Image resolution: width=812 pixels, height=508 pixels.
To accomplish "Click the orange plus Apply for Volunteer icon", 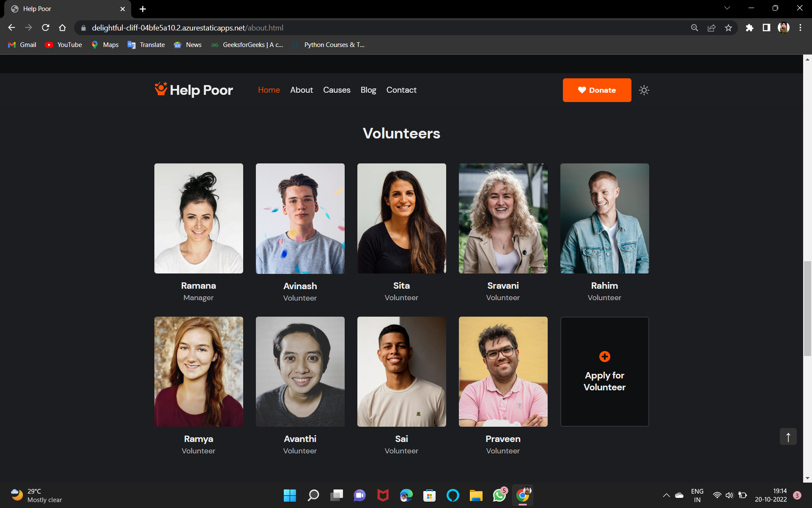I will 604,356.
